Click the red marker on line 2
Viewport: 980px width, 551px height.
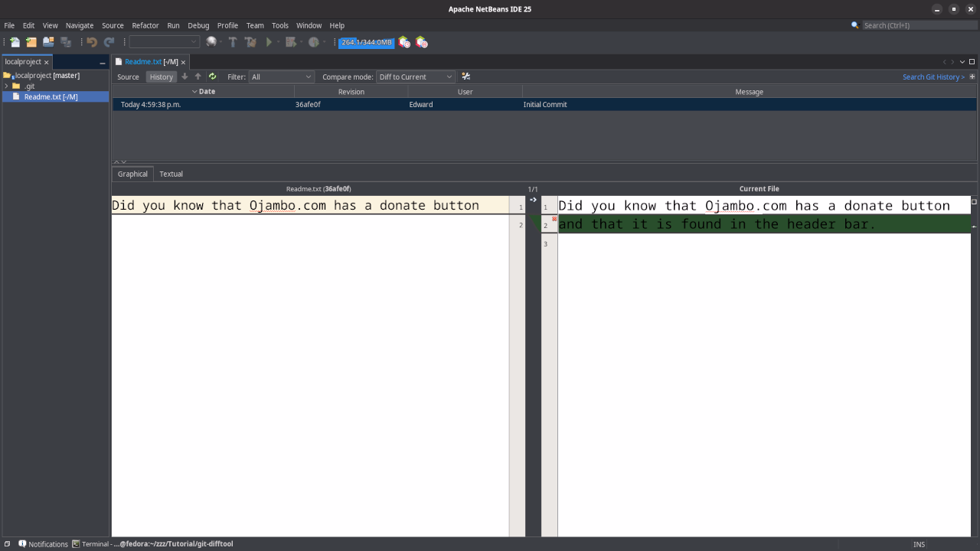click(554, 219)
